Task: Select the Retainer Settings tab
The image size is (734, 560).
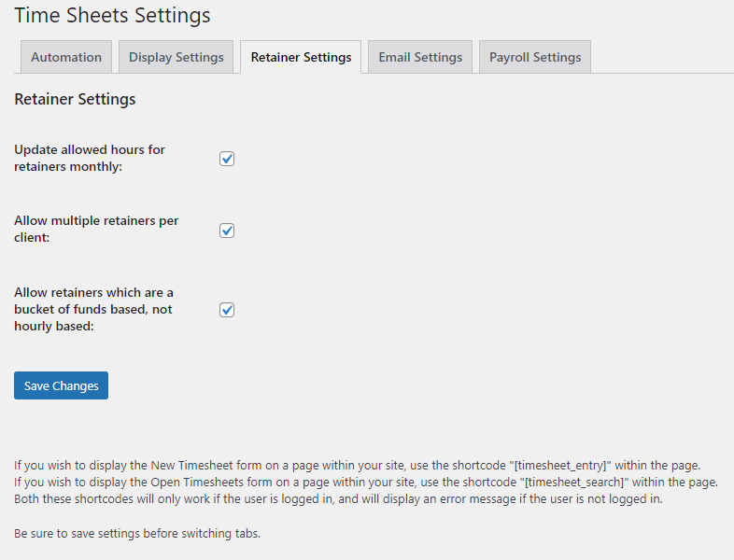Action: click(x=301, y=57)
